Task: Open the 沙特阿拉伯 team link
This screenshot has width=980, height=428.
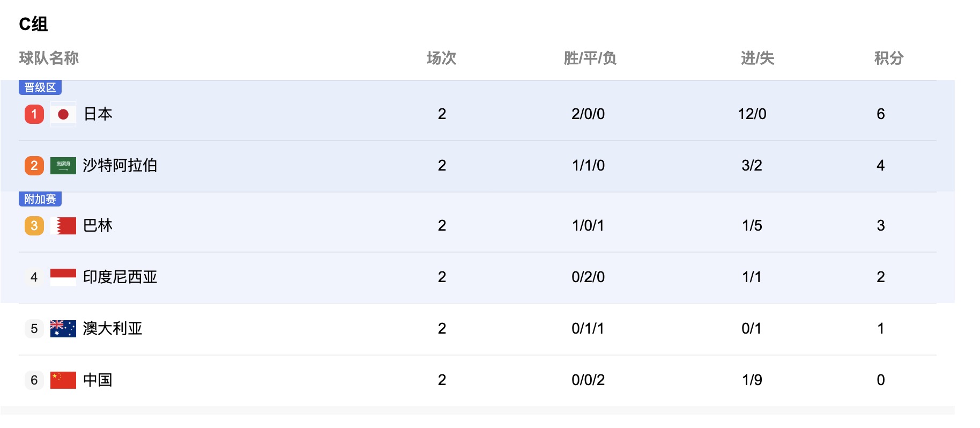Action: (120, 166)
